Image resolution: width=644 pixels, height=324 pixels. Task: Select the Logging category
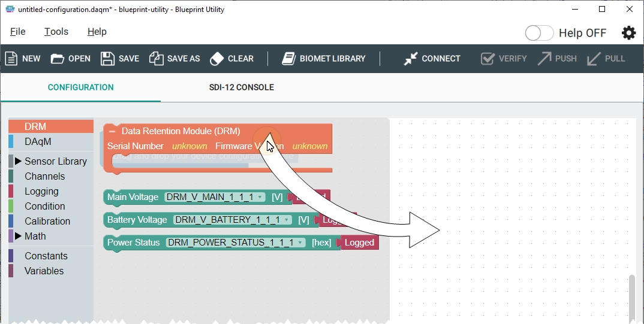pos(41,191)
